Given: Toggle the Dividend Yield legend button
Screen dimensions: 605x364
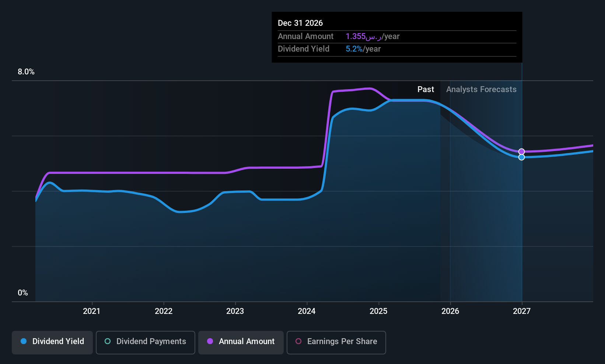Looking at the screenshot, I should (x=52, y=342).
